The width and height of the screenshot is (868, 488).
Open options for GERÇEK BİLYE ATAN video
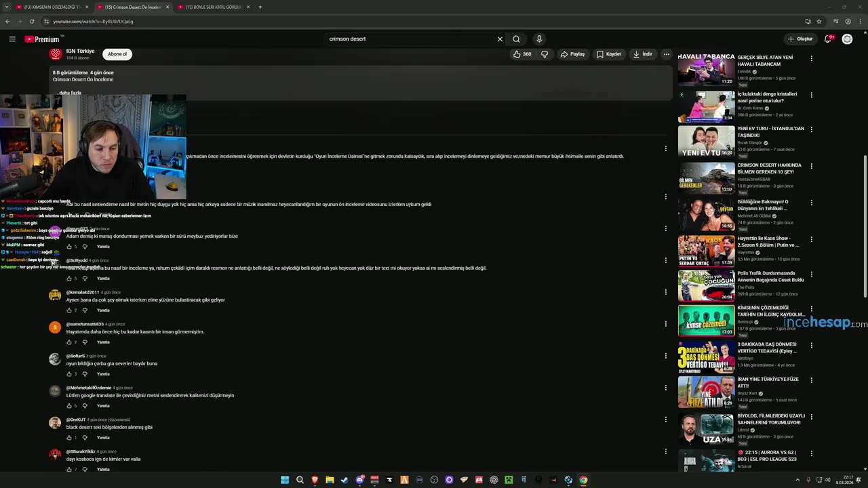(x=811, y=58)
